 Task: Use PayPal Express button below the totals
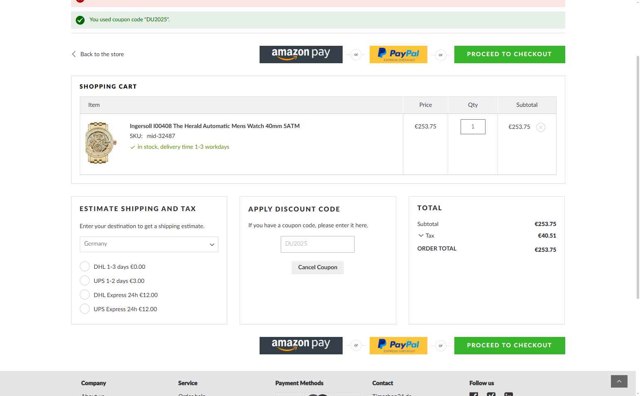tap(398, 345)
